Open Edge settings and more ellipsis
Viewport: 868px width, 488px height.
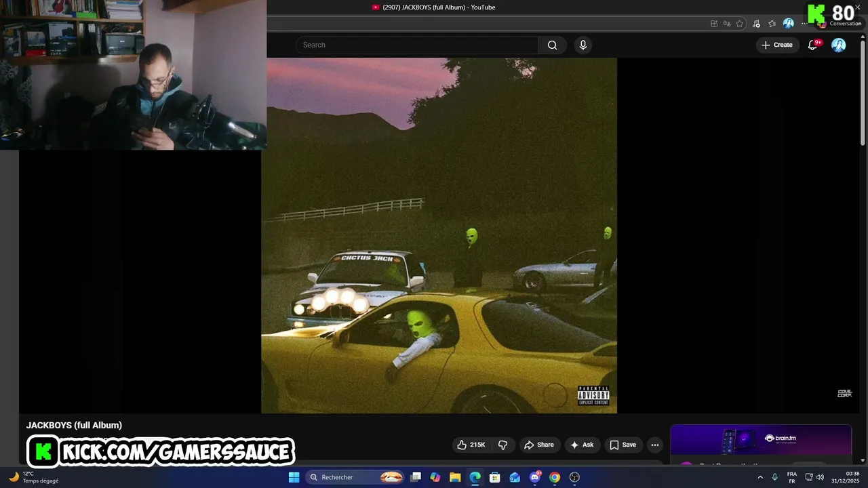[x=804, y=24]
